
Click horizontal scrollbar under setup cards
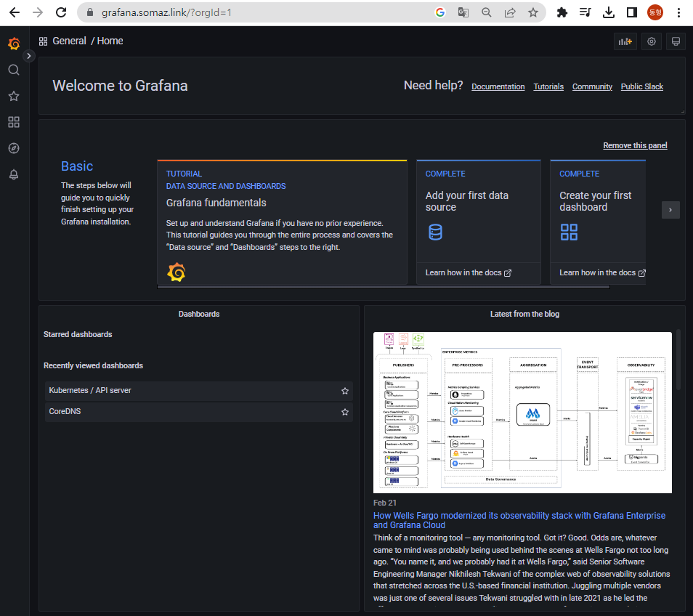[384, 287]
